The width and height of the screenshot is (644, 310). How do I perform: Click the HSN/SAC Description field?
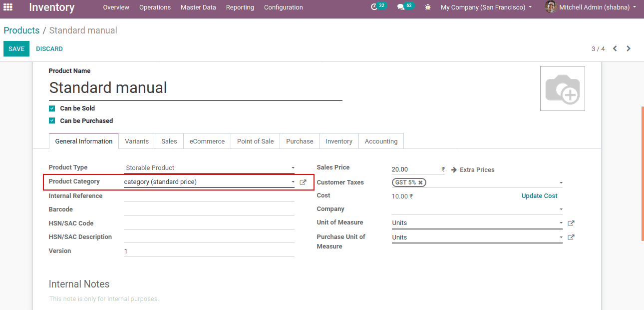(209, 237)
